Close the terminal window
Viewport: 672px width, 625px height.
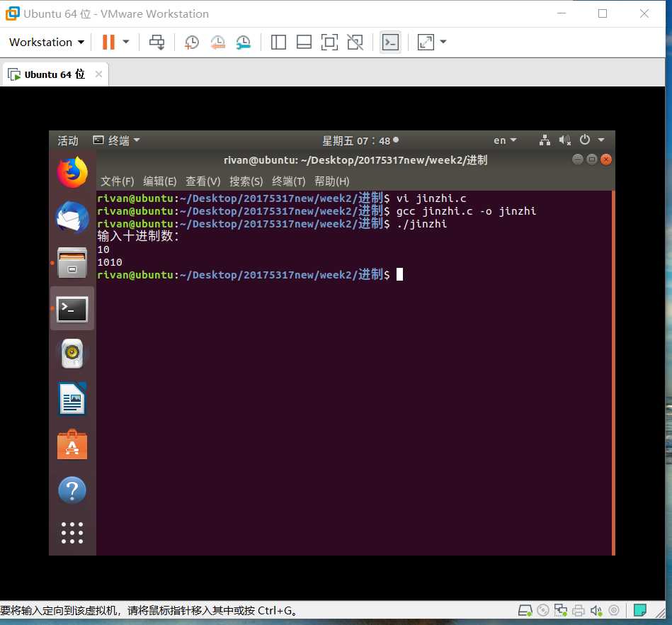(605, 159)
